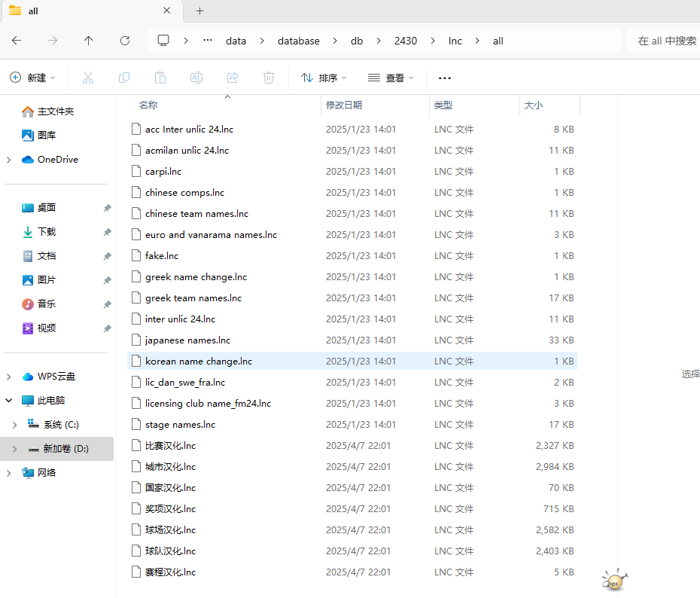Go up one folder level

88,41
